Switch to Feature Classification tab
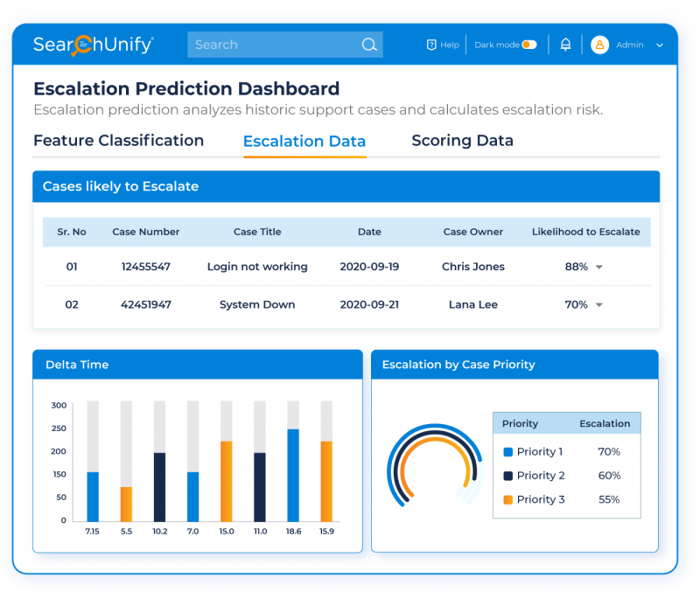The width and height of the screenshot is (700, 592). (119, 141)
